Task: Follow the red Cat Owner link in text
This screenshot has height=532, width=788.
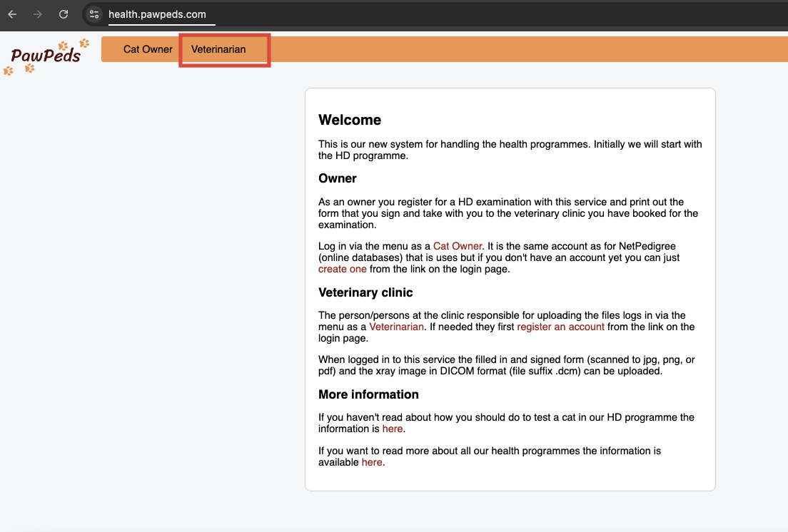Action: click(458, 246)
